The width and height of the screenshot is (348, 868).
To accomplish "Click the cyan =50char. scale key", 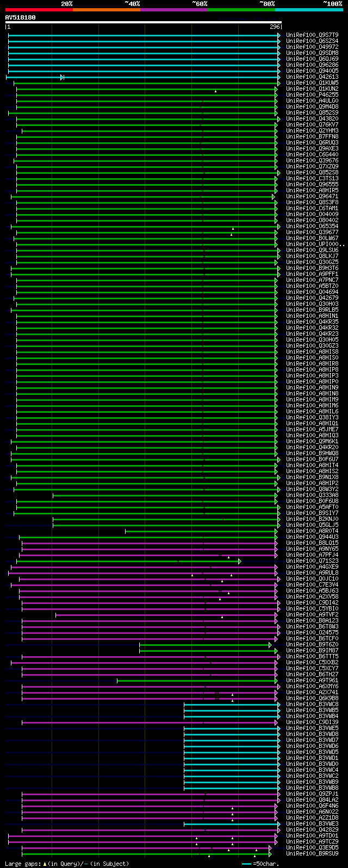I will (x=260, y=864).
